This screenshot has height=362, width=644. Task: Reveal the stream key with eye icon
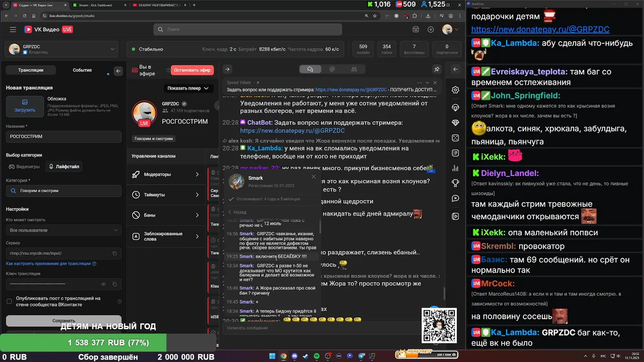tap(104, 284)
